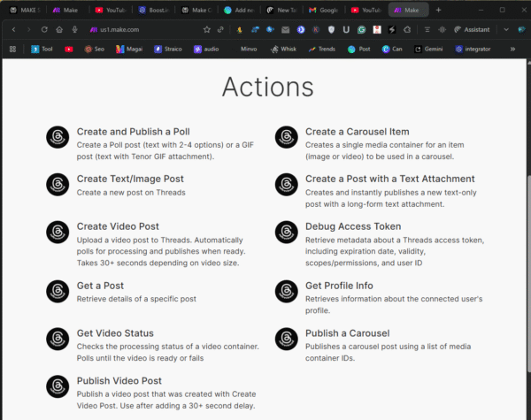The width and height of the screenshot is (531, 420).
Task: Open the Minvo bookmark
Action: coord(249,49)
